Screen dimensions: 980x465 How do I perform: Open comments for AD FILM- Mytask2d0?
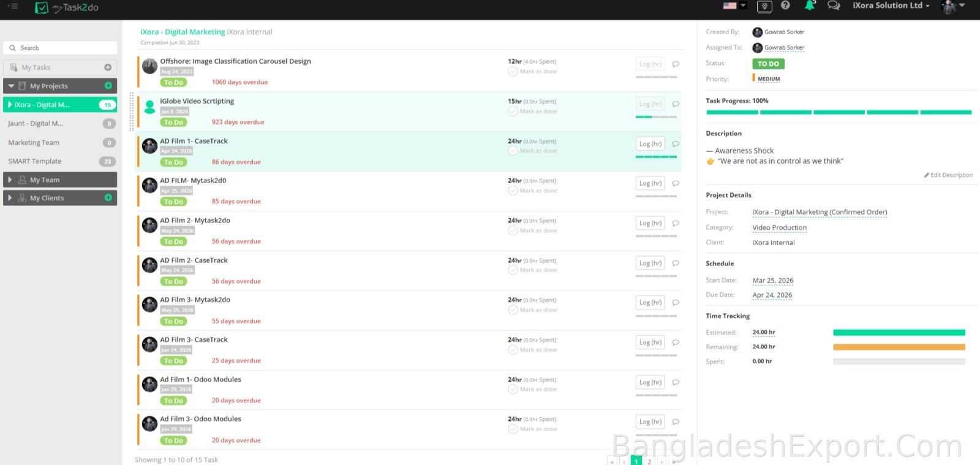click(x=676, y=183)
